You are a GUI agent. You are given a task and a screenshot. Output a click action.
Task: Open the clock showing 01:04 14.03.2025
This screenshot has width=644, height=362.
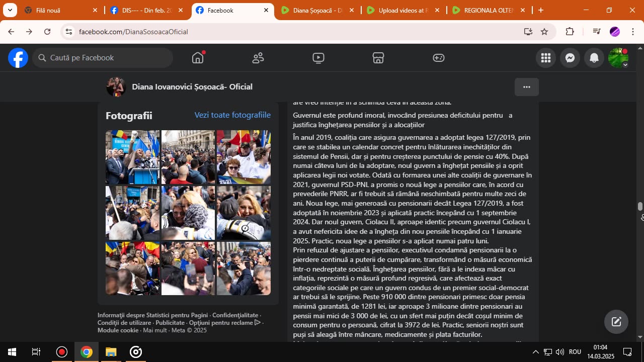[x=601, y=352]
